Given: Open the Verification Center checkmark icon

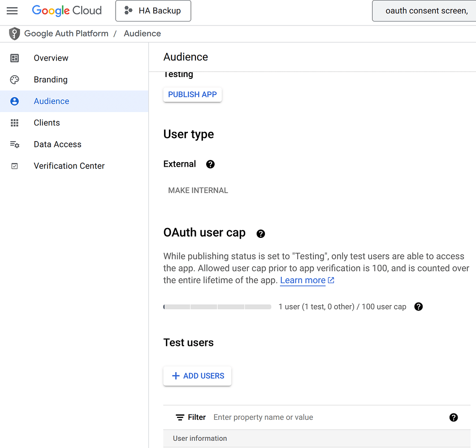Looking at the screenshot, I should (x=14, y=165).
